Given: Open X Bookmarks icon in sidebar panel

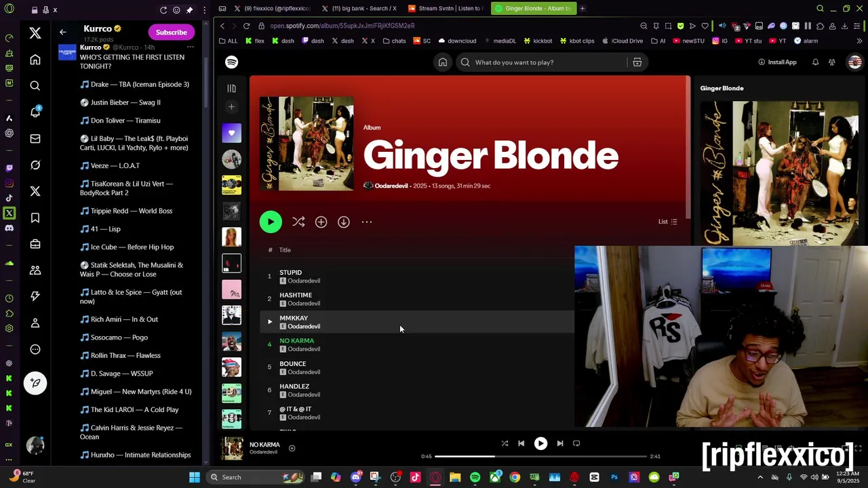Looking at the screenshot, I should tap(35, 218).
